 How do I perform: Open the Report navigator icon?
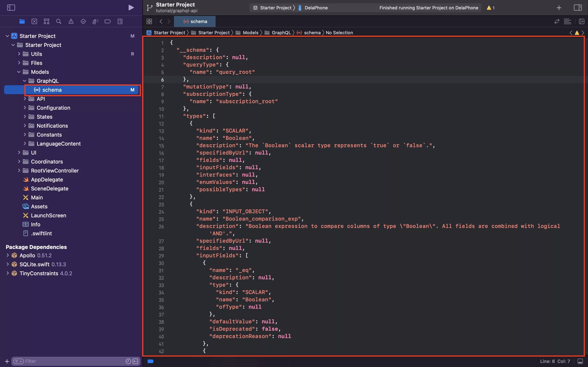(x=120, y=21)
